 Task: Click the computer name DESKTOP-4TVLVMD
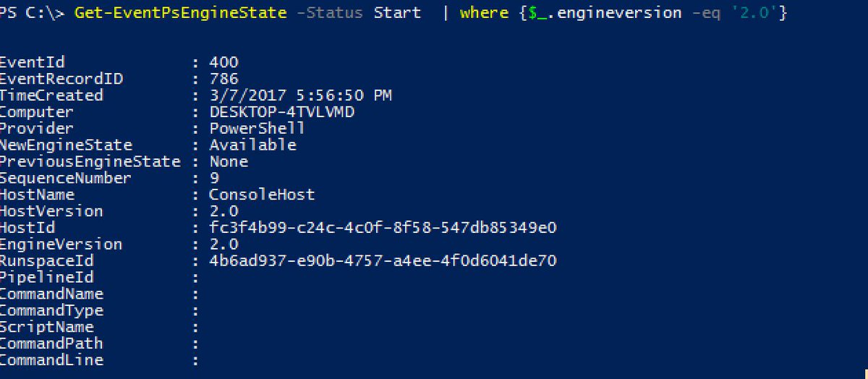pyautogui.click(x=282, y=112)
